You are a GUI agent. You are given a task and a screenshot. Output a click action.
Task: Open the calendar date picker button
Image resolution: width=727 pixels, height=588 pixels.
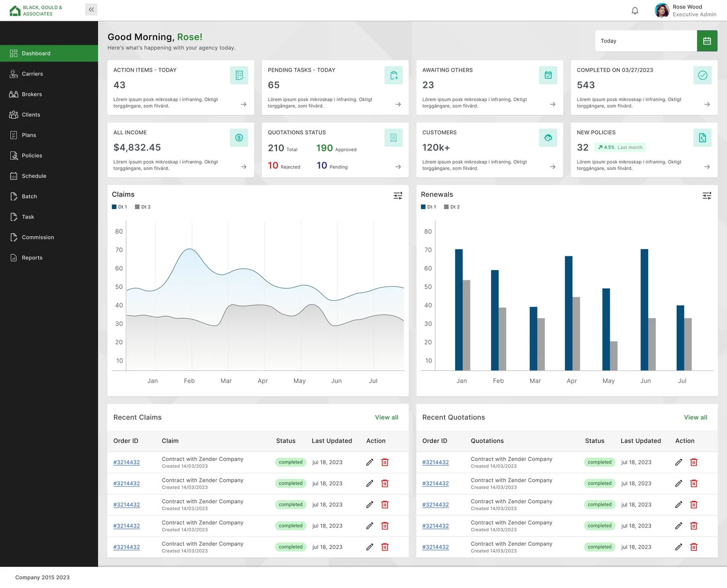point(707,41)
